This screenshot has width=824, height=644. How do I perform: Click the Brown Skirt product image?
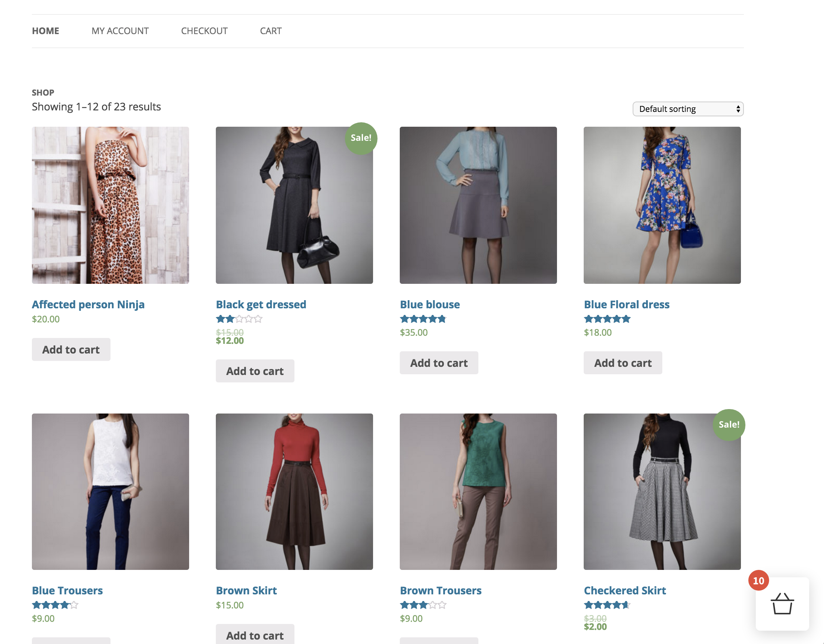click(294, 491)
